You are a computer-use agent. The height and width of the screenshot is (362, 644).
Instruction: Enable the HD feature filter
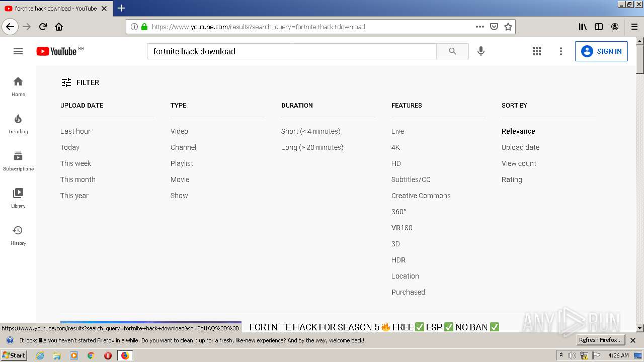tap(396, 163)
